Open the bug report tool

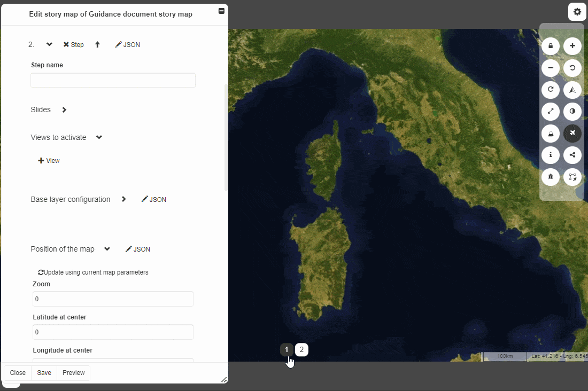pyautogui.click(x=551, y=177)
